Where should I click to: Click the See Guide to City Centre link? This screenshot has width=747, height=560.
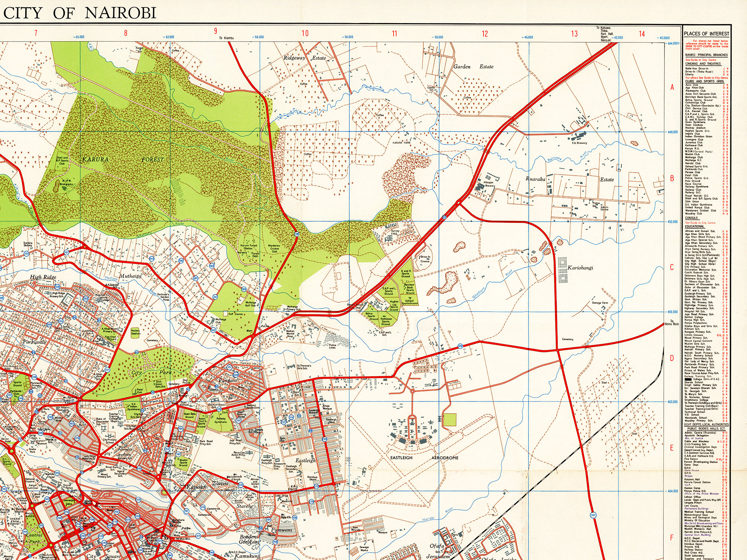point(700,60)
